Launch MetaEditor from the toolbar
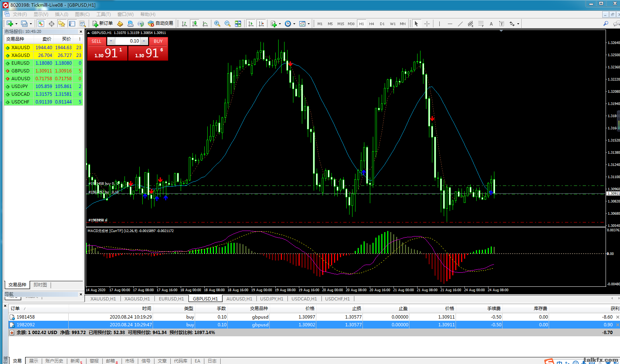The width and height of the screenshot is (620, 364). 120,24
